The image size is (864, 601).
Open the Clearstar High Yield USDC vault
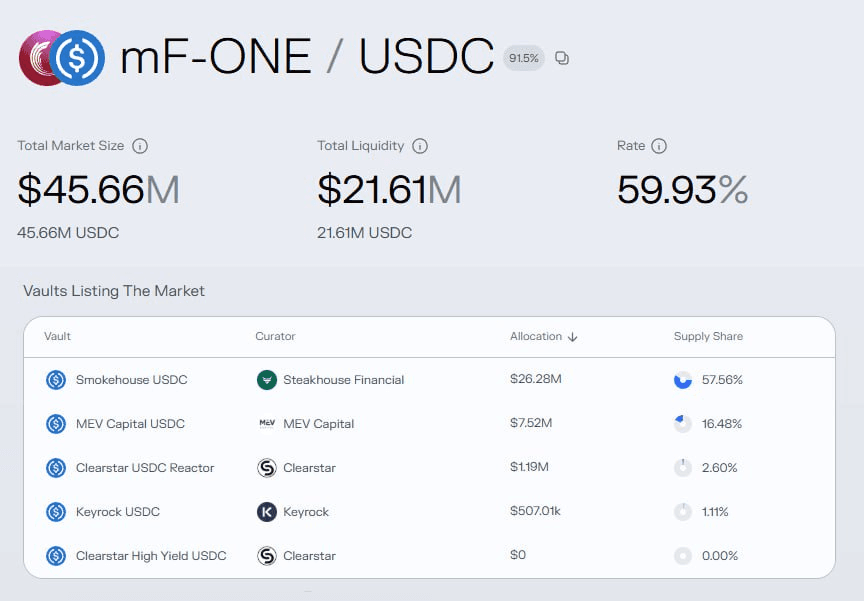(151, 556)
